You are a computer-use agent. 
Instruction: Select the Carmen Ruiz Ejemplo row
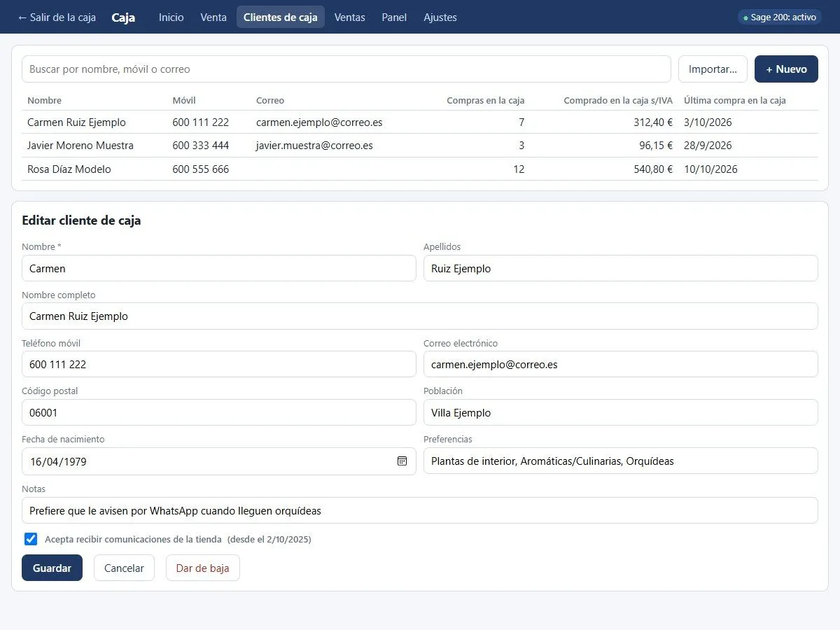420,122
